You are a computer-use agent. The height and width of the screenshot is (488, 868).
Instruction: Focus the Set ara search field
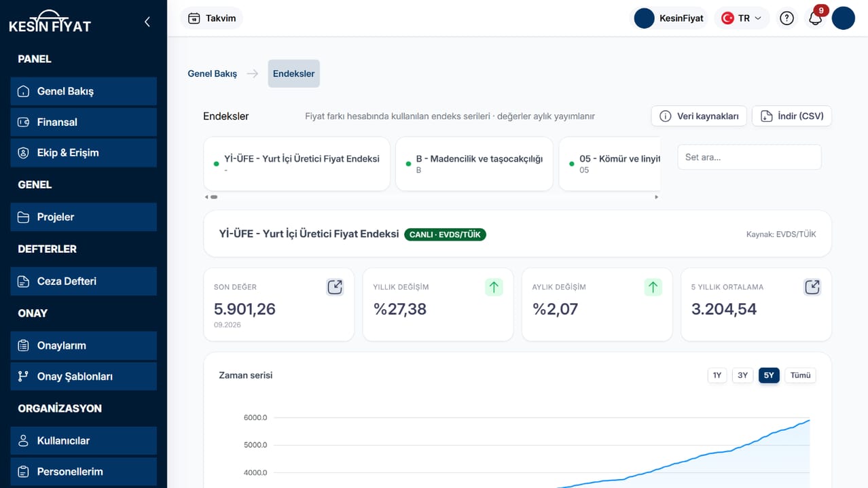[x=749, y=157]
